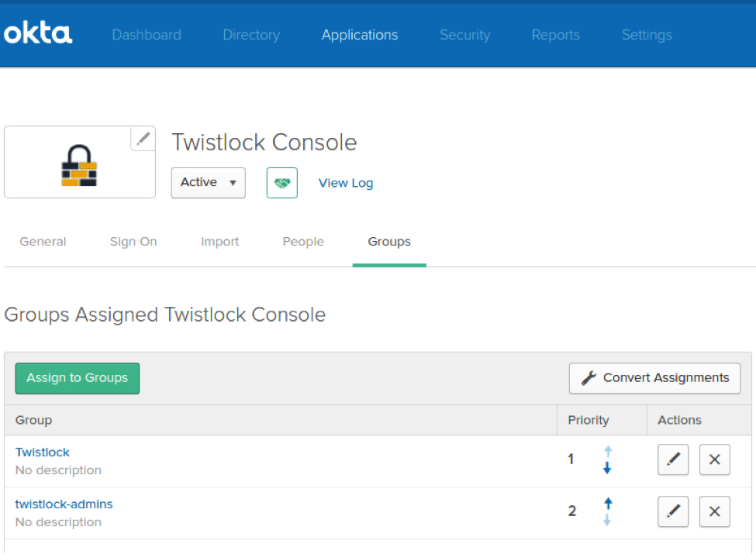Viewport: 756px width, 554px height.
Task: Open the Active status dropdown
Action: [x=209, y=183]
